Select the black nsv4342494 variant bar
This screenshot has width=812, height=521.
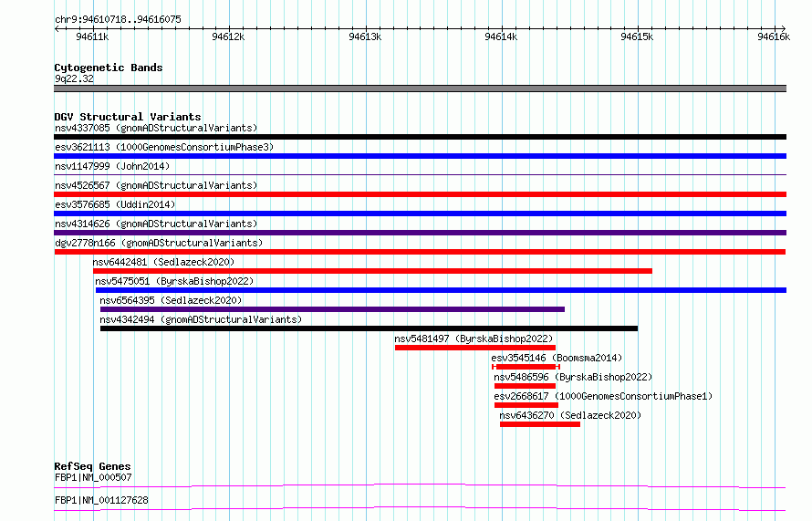coord(369,328)
